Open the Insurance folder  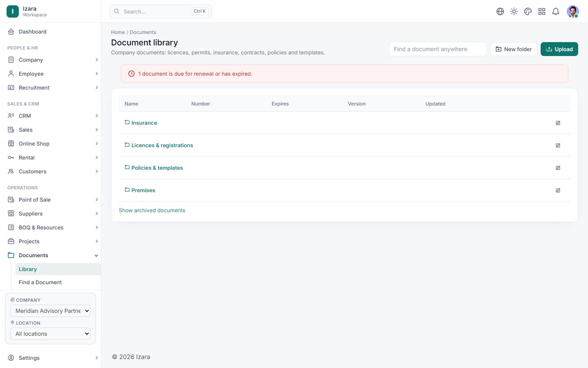[144, 123]
